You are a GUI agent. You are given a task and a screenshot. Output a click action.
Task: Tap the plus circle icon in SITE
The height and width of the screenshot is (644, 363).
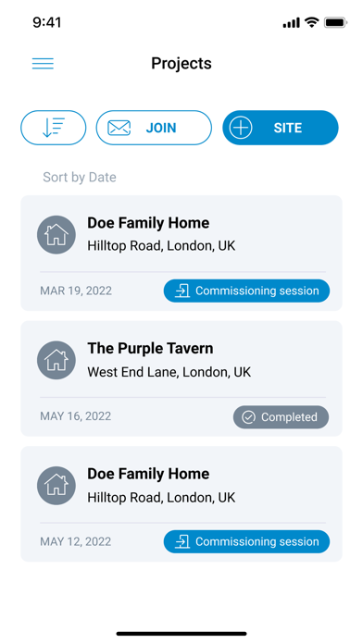pyautogui.click(x=241, y=128)
